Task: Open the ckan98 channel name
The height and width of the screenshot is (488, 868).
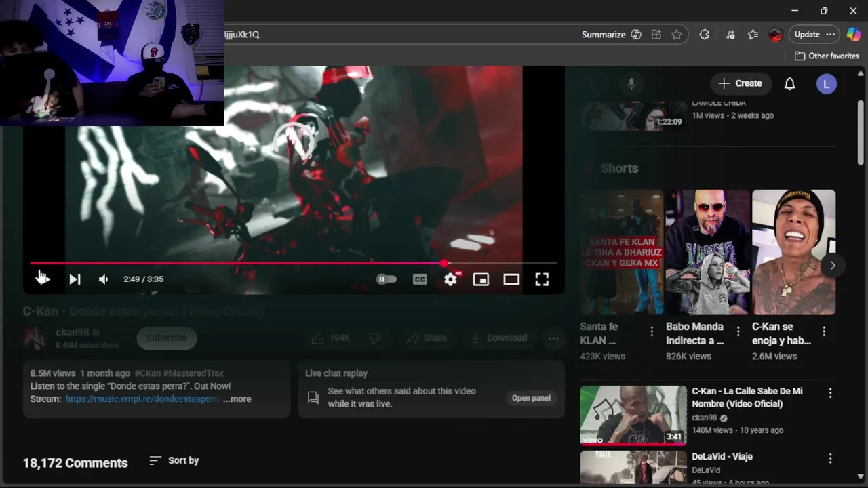Action: (72, 332)
